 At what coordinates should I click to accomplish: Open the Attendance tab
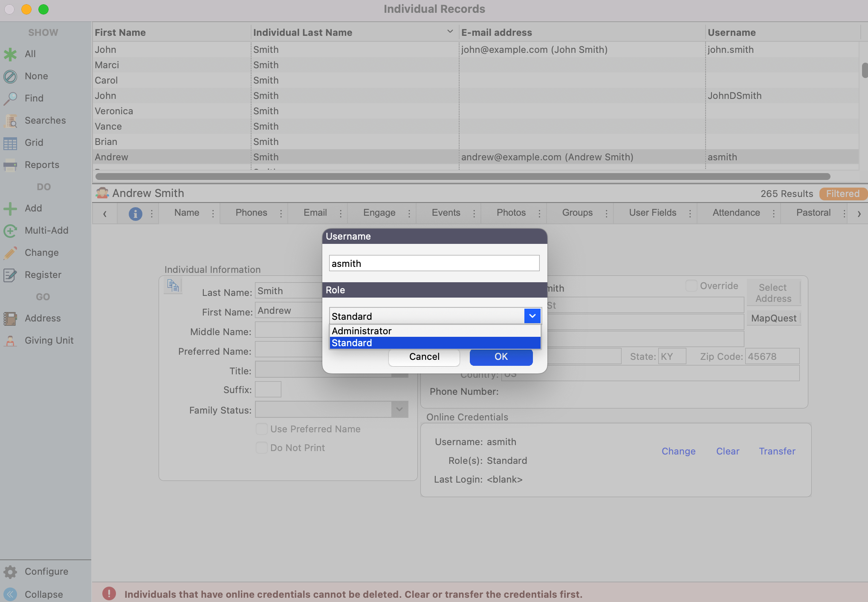736,213
